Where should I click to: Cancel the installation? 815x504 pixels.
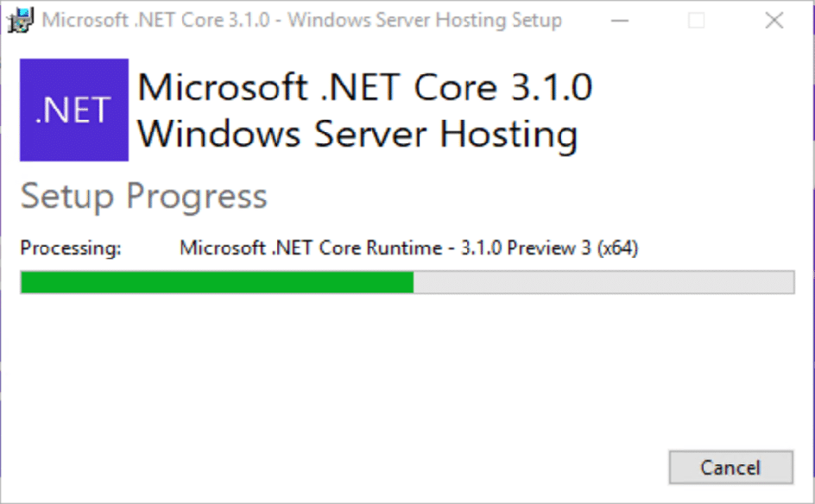[x=730, y=468]
